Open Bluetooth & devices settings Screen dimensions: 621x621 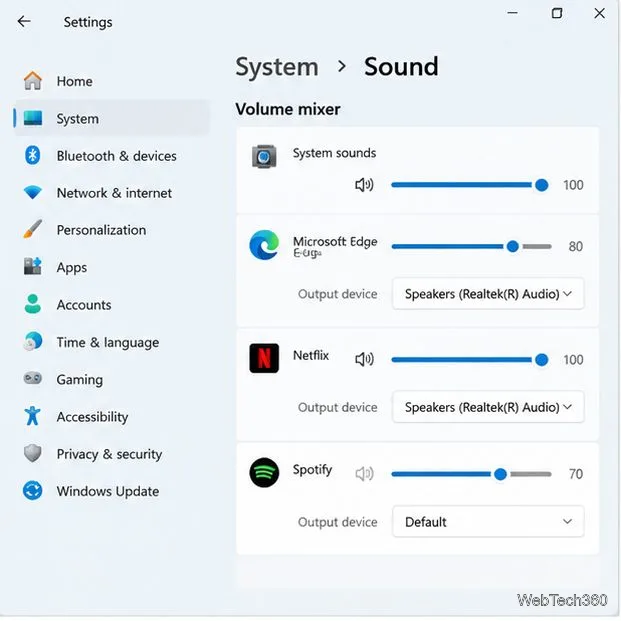[112, 155]
